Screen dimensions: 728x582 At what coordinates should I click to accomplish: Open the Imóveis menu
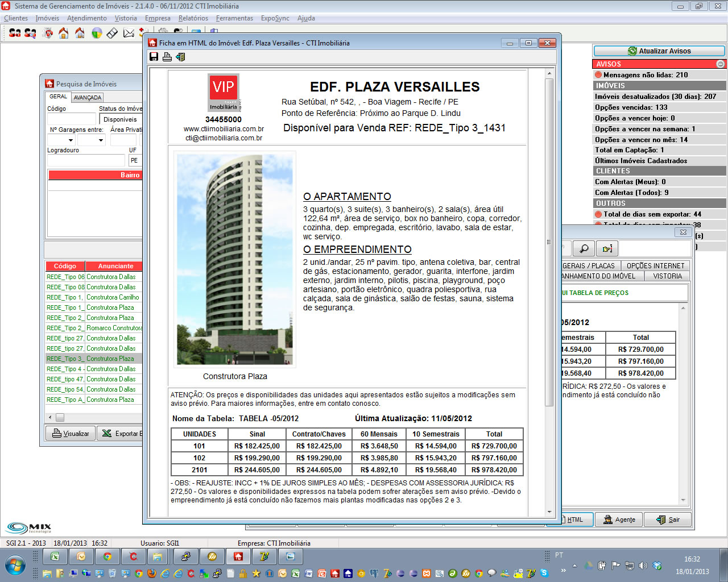click(47, 18)
